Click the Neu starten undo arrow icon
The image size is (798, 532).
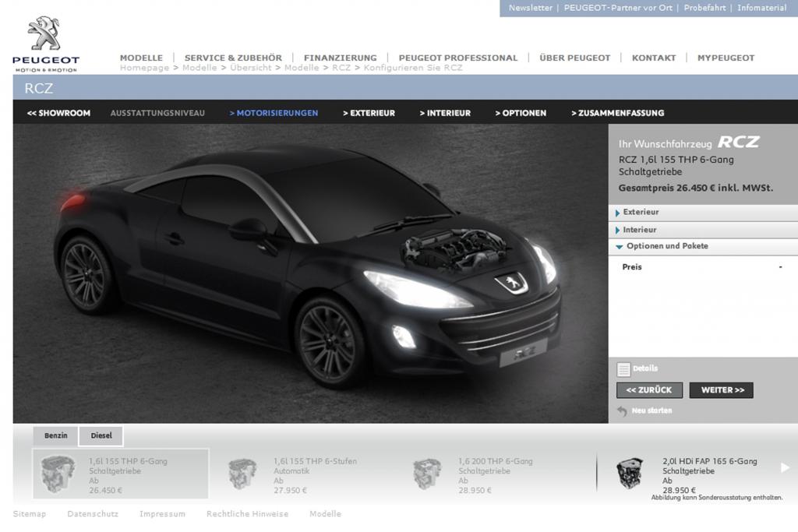click(622, 411)
